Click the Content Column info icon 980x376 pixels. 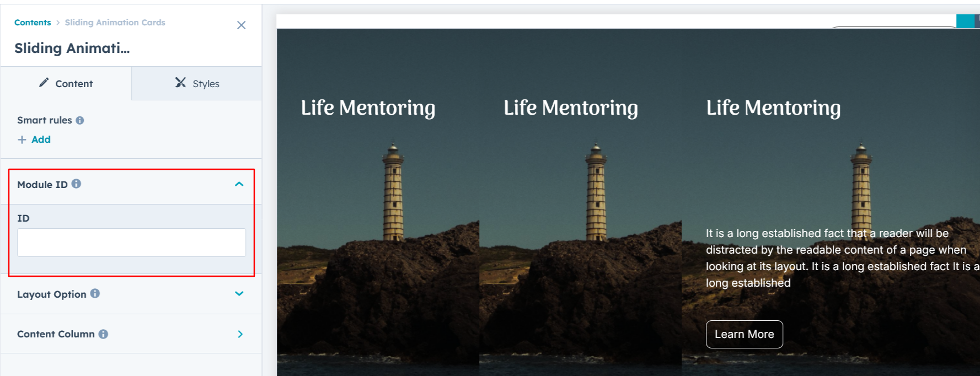(x=103, y=334)
